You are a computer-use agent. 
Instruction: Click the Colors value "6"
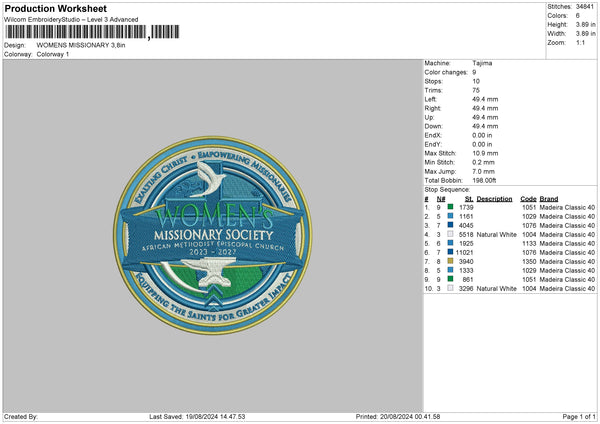(x=577, y=16)
